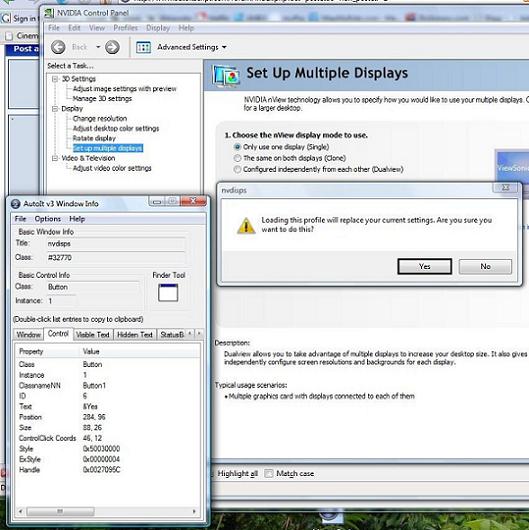Open the Help menu in AutoIt Window Info
Image resolution: width=529 pixels, height=530 pixels.
click(77, 219)
